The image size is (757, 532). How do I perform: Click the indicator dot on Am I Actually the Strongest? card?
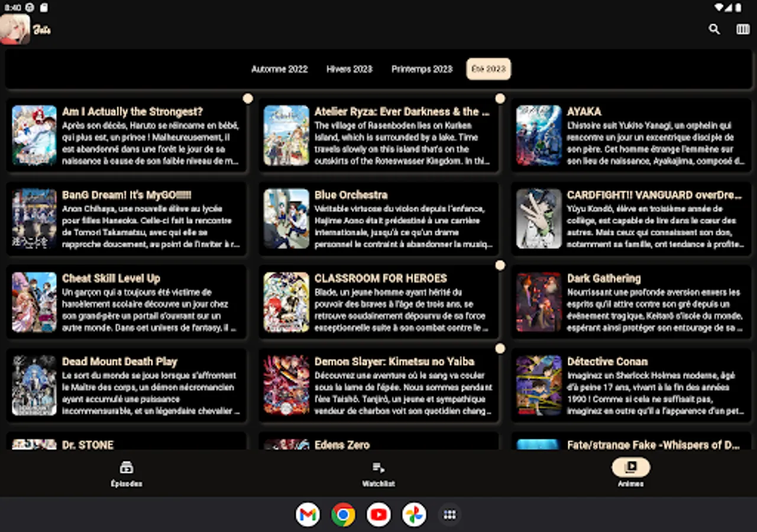248,99
